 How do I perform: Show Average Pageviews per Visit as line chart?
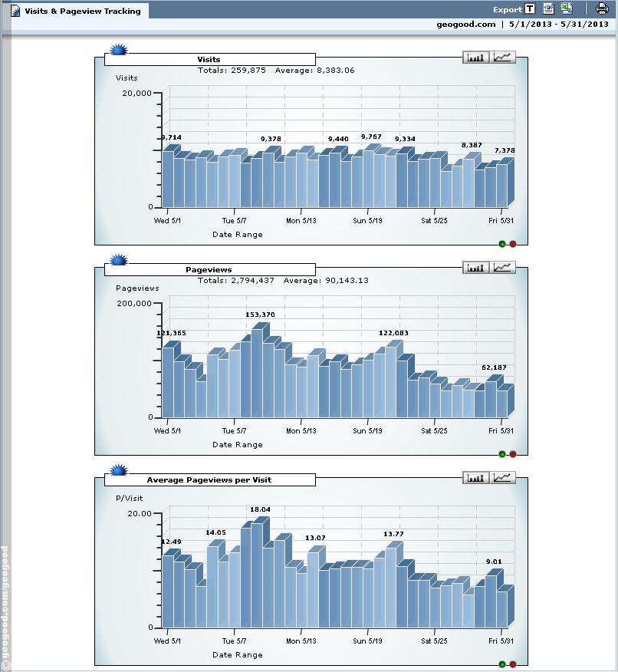(503, 478)
